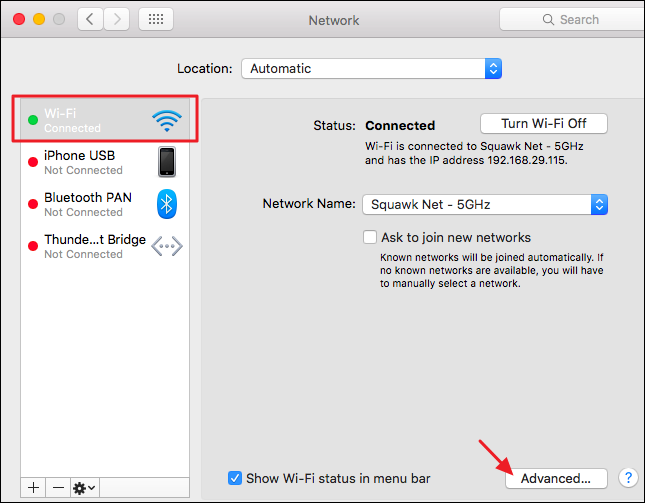
Task: Show all preferences grid button
Action: 155,19
